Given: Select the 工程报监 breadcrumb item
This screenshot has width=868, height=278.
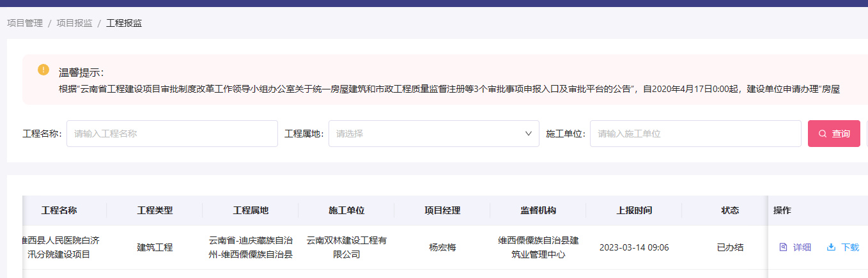Looking at the screenshot, I should coord(124,23).
